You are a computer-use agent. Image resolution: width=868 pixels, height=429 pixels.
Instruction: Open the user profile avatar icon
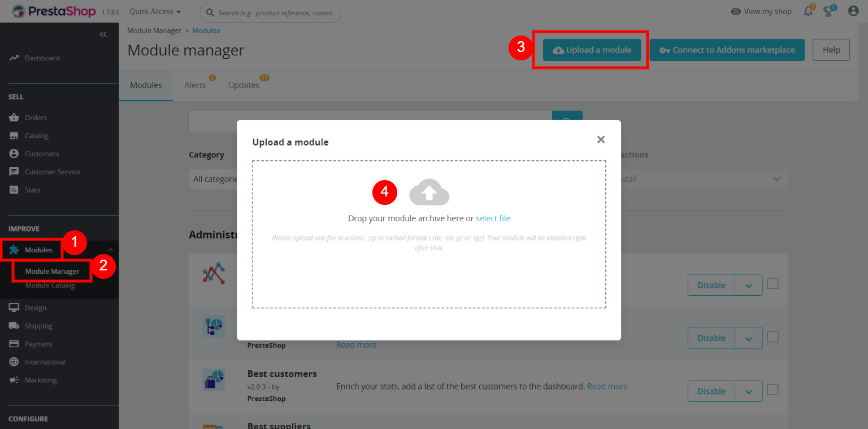click(x=853, y=11)
